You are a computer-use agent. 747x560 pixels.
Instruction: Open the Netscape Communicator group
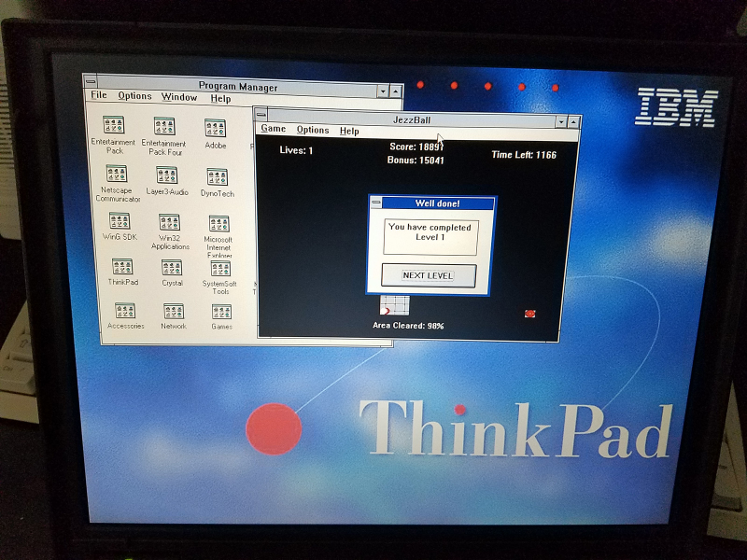(x=116, y=174)
